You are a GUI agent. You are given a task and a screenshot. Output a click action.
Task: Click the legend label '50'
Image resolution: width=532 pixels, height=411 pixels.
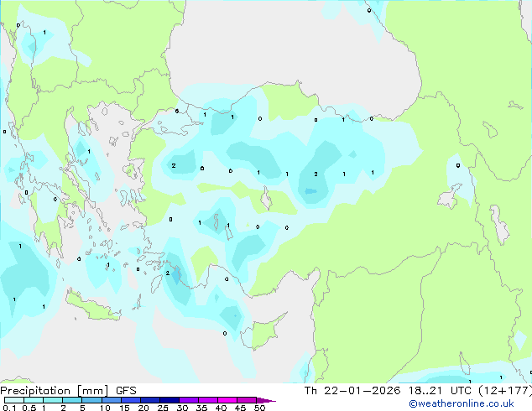(x=259, y=408)
